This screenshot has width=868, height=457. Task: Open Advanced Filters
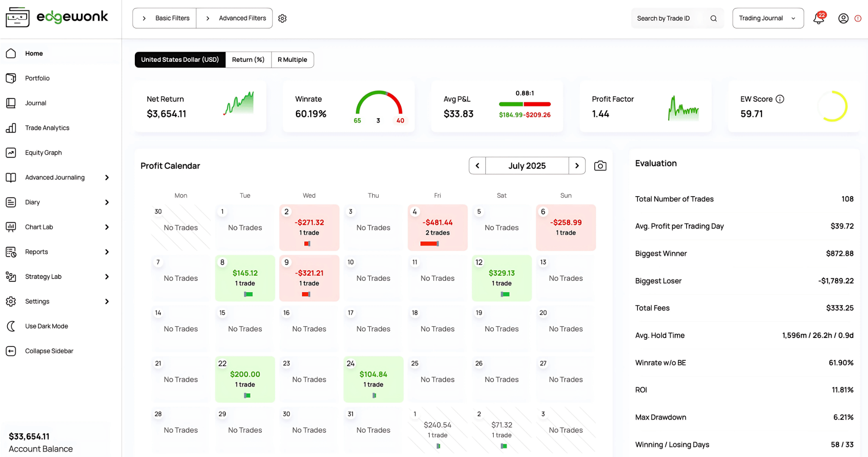pyautogui.click(x=234, y=18)
